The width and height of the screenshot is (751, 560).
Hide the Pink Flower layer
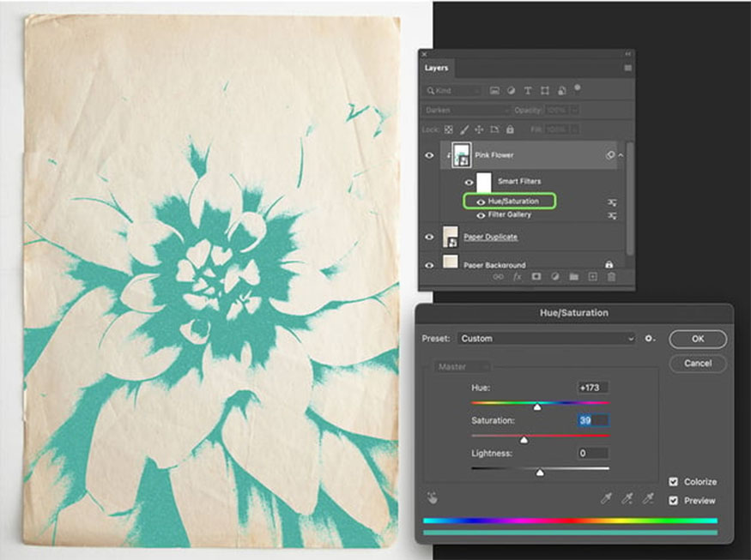tap(429, 155)
